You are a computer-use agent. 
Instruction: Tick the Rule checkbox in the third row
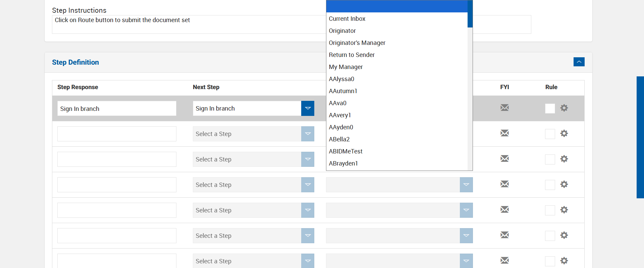point(550,159)
